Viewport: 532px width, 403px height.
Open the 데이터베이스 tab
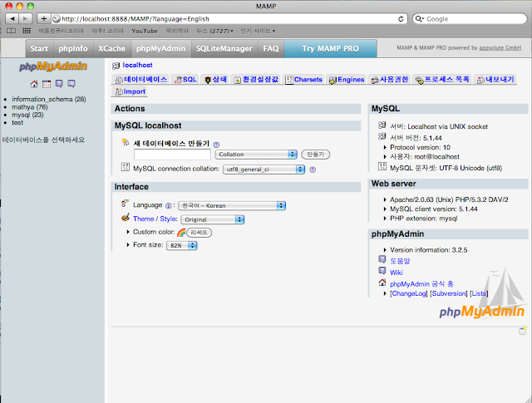point(140,80)
